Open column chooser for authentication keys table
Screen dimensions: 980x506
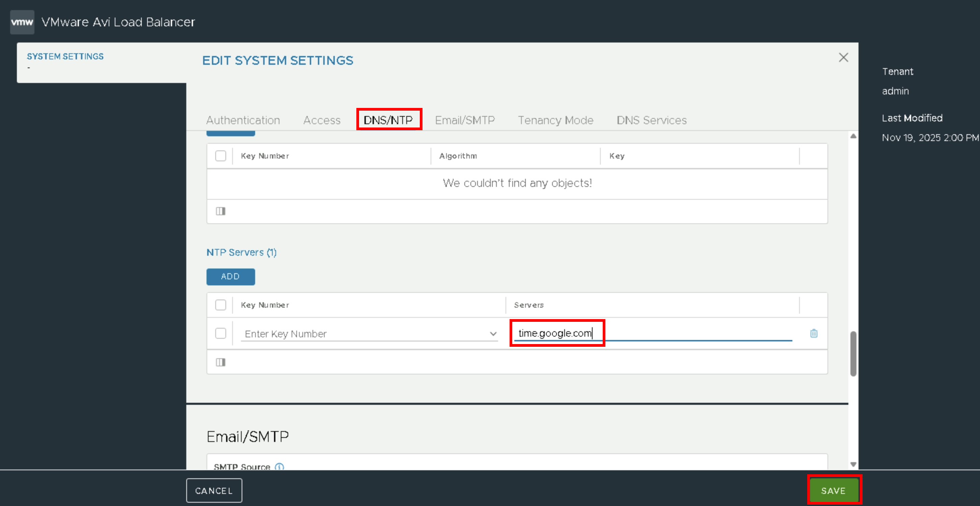tap(221, 211)
